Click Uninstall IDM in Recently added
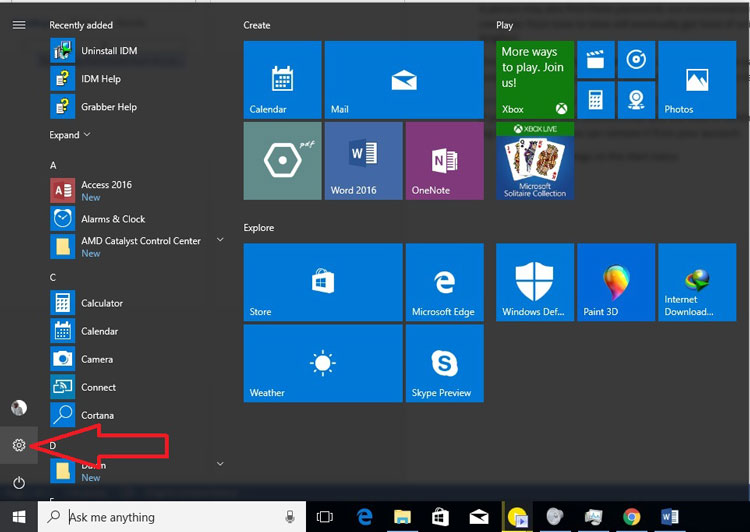 pos(106,50)
